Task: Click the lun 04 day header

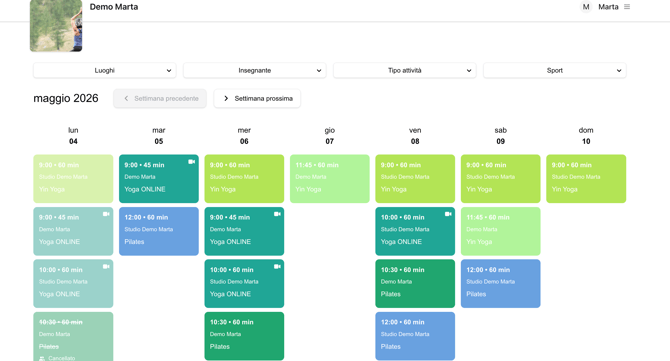Action: (x=73, y=136)
